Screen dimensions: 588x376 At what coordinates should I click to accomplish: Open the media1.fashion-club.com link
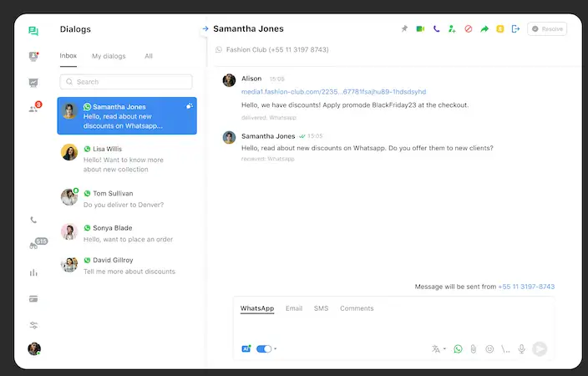point(333,91)
